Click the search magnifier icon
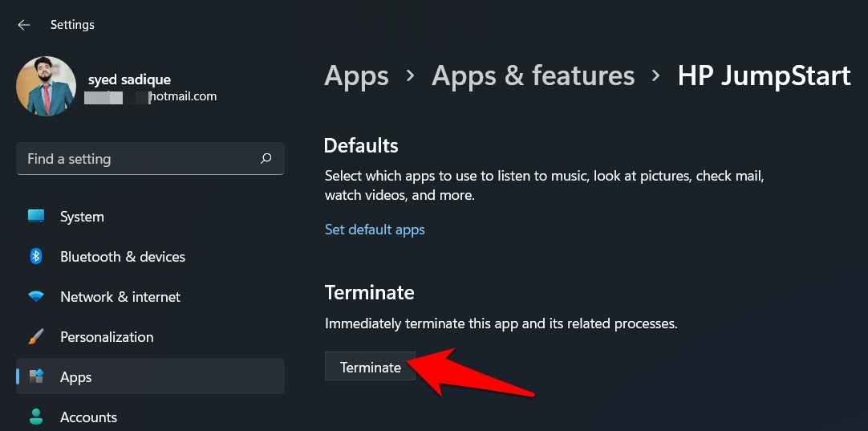Image resolution: width=868 pixels, height=431 pixels. tap(266, 159)
